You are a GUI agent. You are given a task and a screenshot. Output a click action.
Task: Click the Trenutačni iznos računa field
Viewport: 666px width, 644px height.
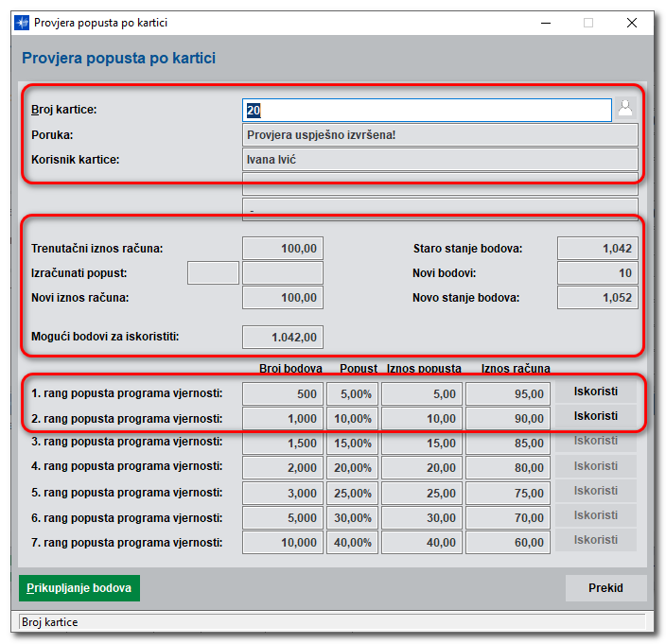pos(283,249)
